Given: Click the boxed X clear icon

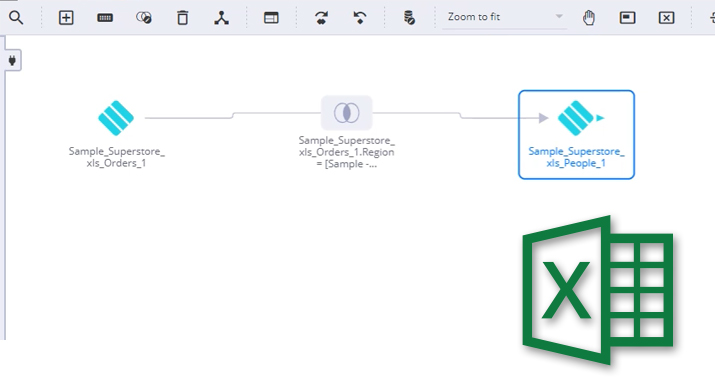Looking at the screenshot, I should 666,18.
